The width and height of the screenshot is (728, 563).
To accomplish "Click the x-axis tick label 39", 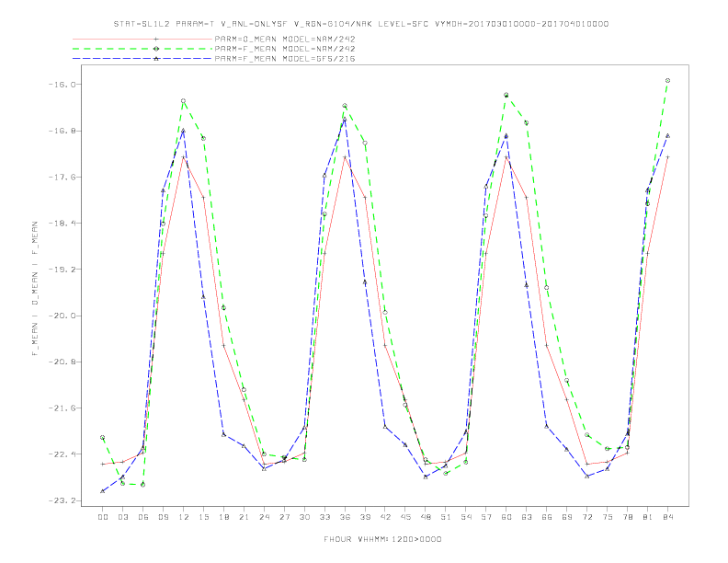I will 365,517.
